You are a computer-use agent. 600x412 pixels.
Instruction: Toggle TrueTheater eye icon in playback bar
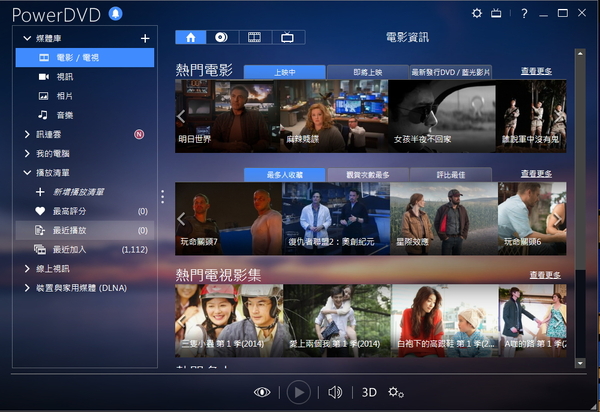click(262, 392)
